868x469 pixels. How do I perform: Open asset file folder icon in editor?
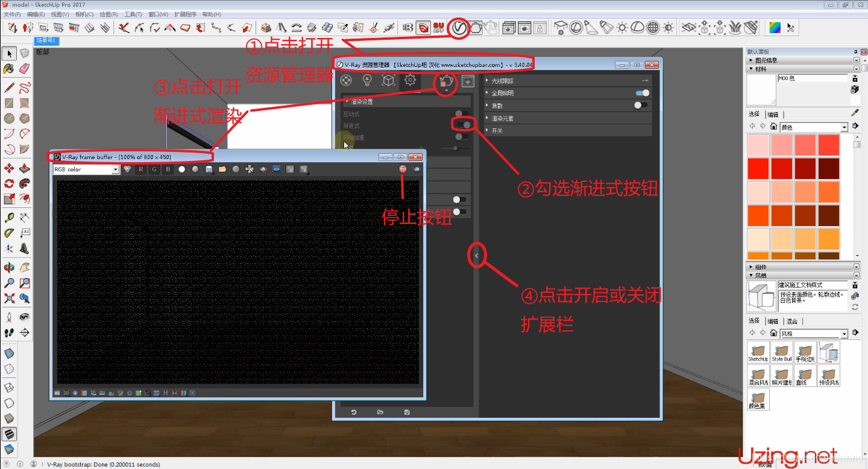pyautogui.click(x=380, y=412)
